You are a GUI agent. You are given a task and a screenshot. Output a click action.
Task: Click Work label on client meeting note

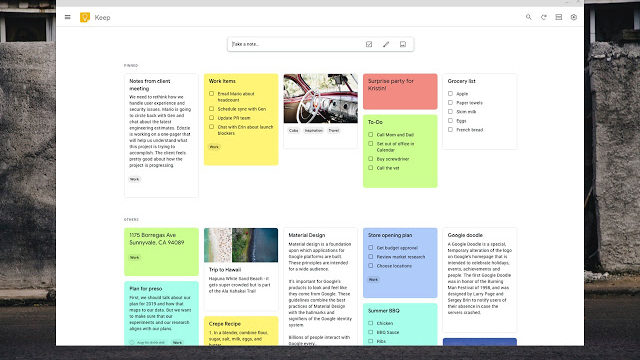[134, 179]
